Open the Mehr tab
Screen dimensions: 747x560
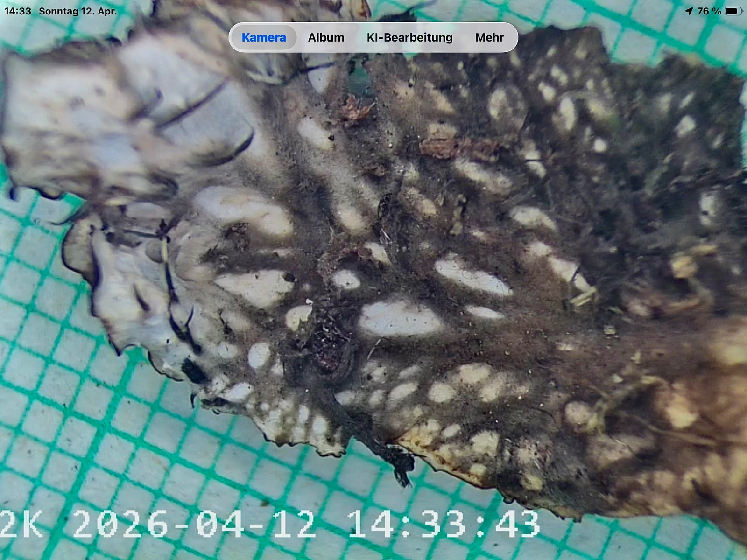[x=489, y=37]
